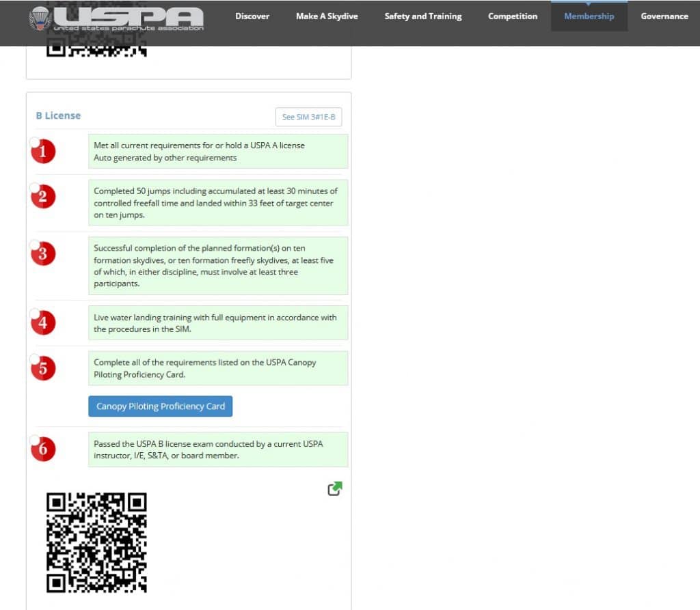
Task: Go to Safety and Training menu
Action: (423, 16)
